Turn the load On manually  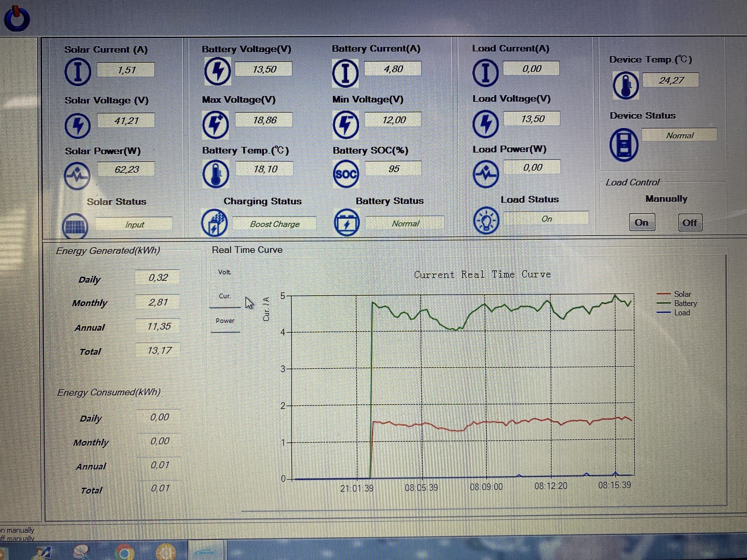click(x=642, y=223)
